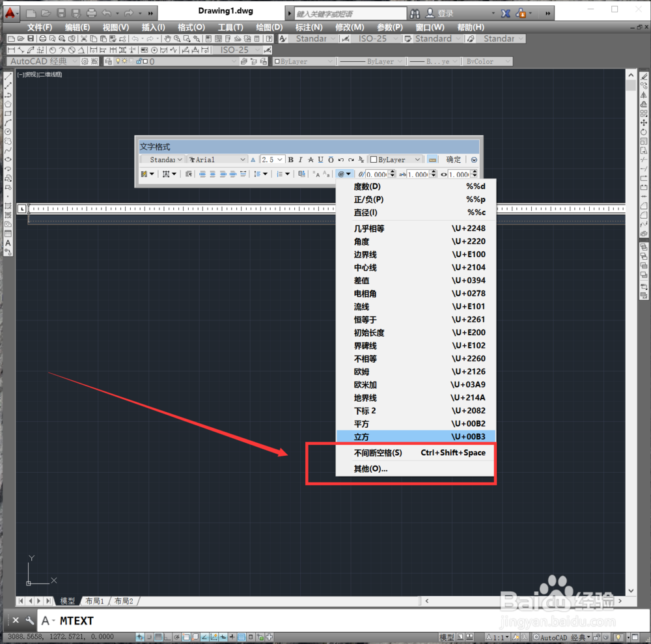
Task: Select the Pan hand tool
Action: point(167,38)
